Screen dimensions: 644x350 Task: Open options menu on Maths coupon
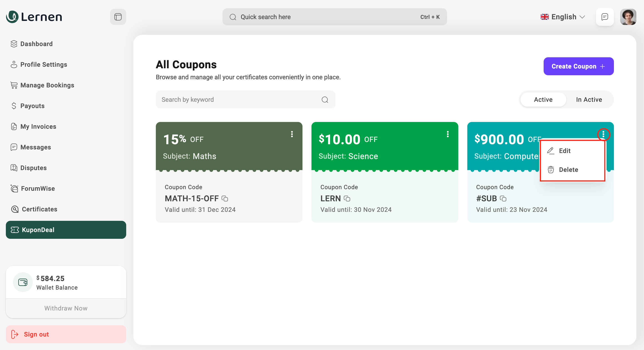[x=292, y=134]
